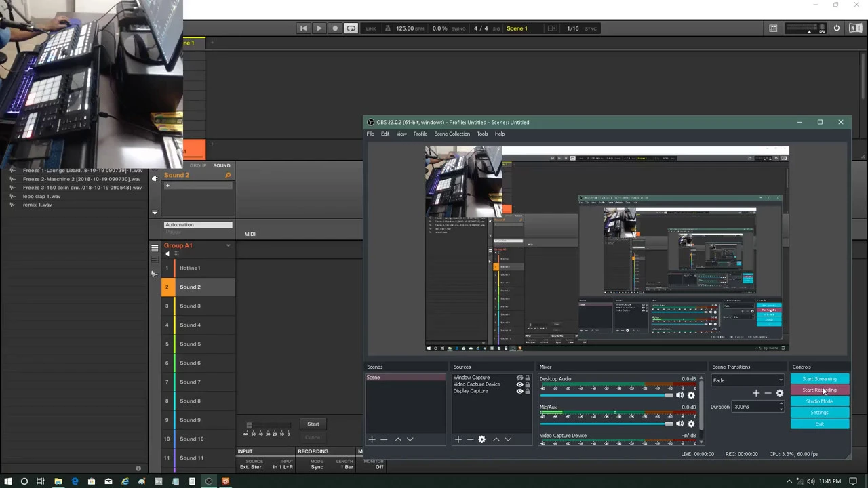Click the audio engine power icon

(837, 28)
